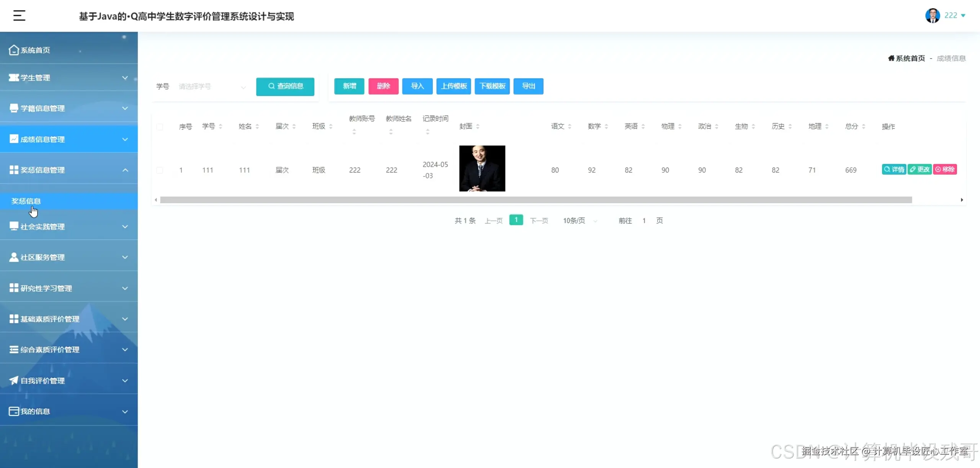
Task: Sort the table by 总分 column arrows
Action: [x=864, y=127]
